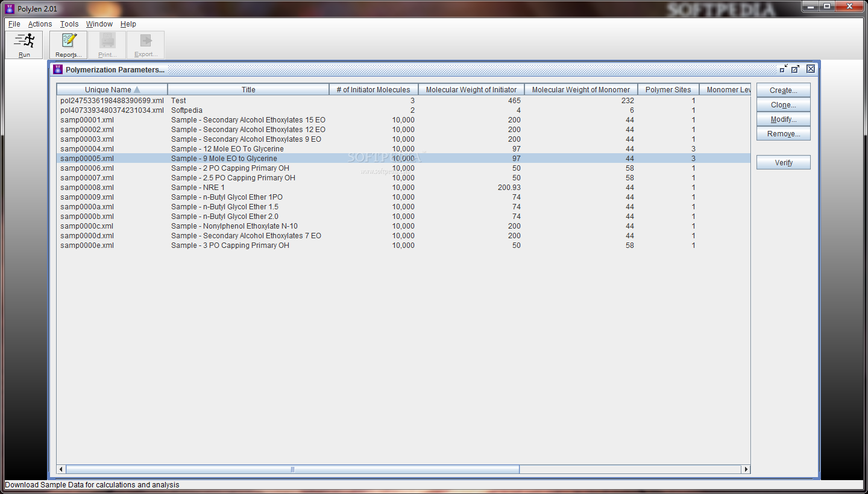Select the samp0000c.xml row
The height and width of the screenshot is (494, 868).
point(403,226)
